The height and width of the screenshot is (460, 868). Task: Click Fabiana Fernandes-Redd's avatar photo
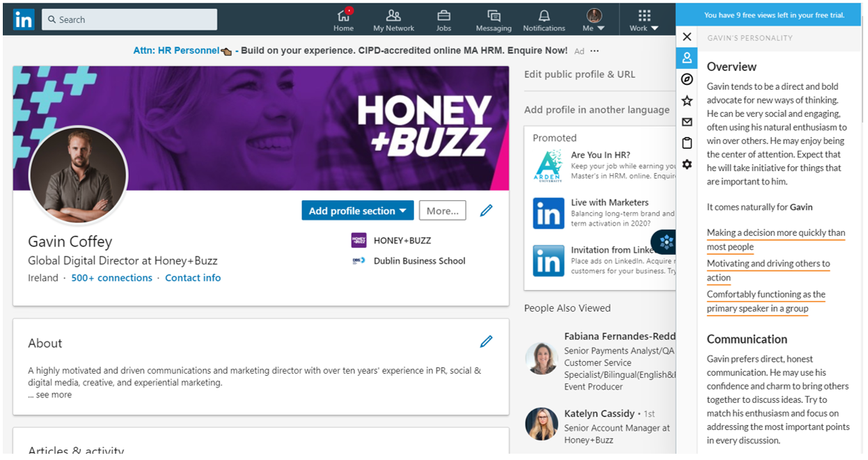(542, 358)
